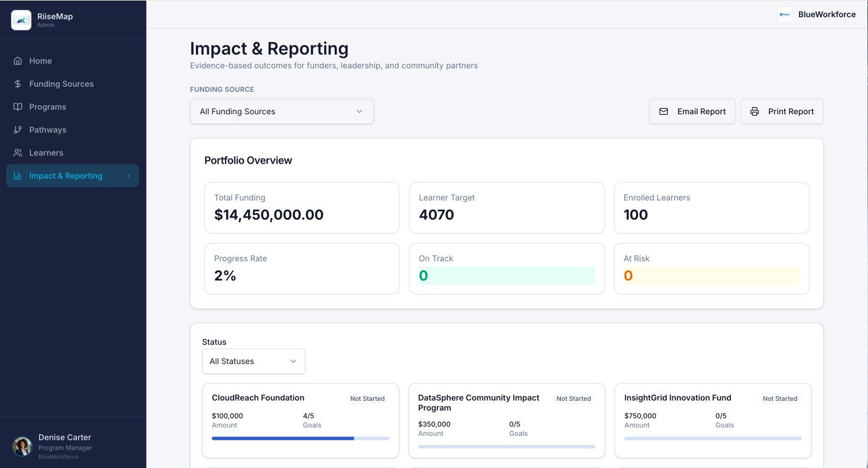Click the Status dropdown chevron arrow
This screenshot has width=868, height=468.
(x=293, y=361)
